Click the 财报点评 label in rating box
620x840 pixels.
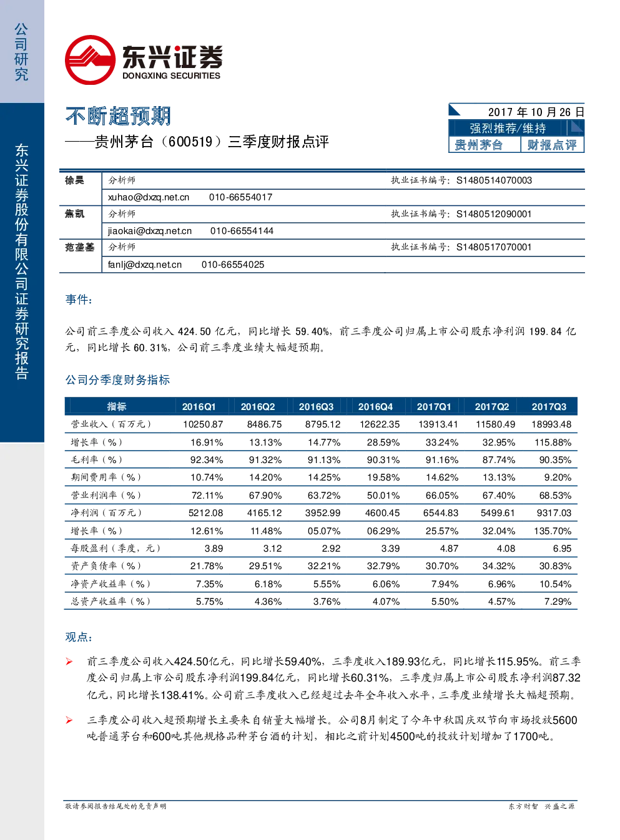[x=552, y=145]
